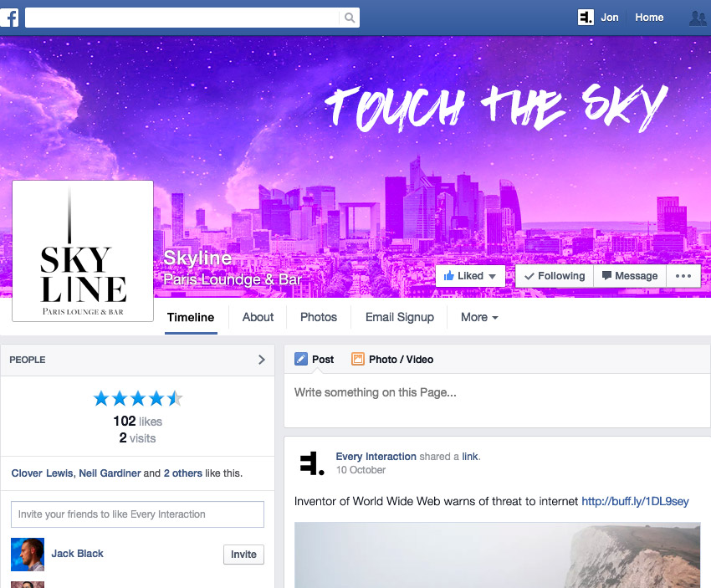Open the Liked dropdown
Viewport: 711px width, 588px height.
pos(470,276)
